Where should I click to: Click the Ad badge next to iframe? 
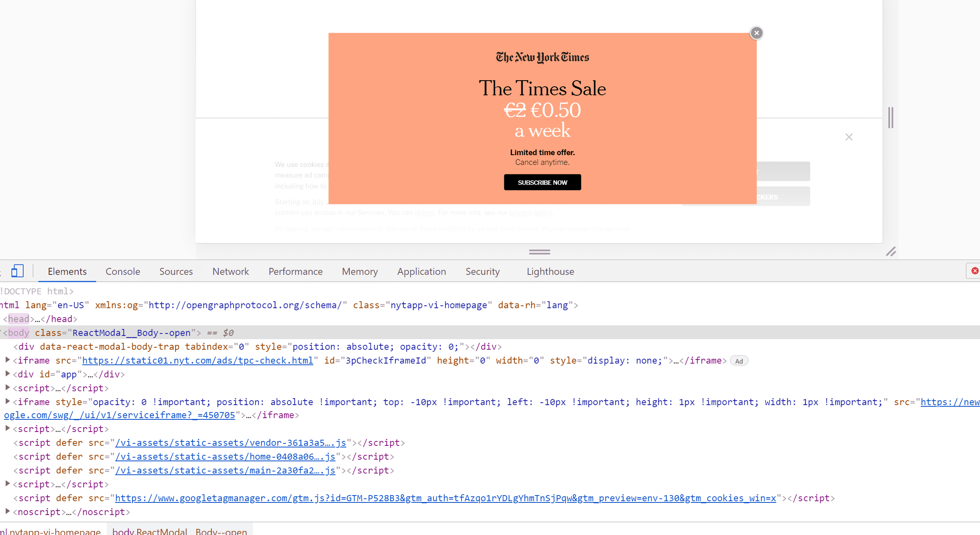pyautogui.click(x=739, y=361)
